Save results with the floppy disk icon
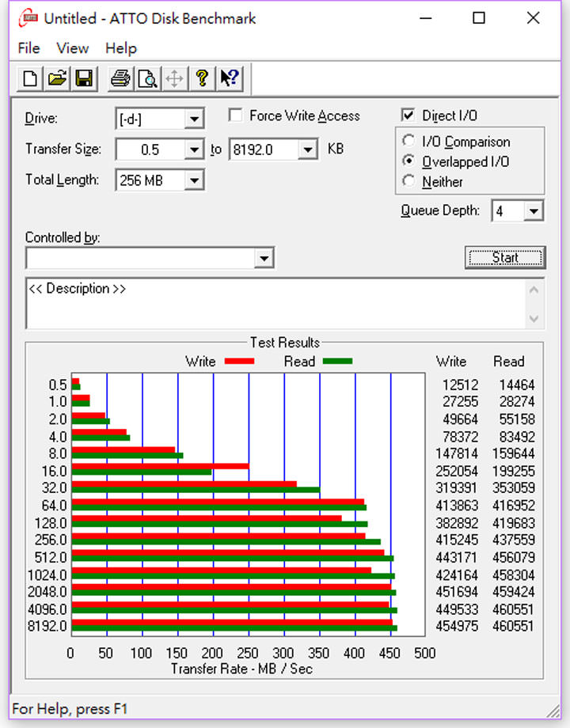570x728 pixels. [83, 78]
